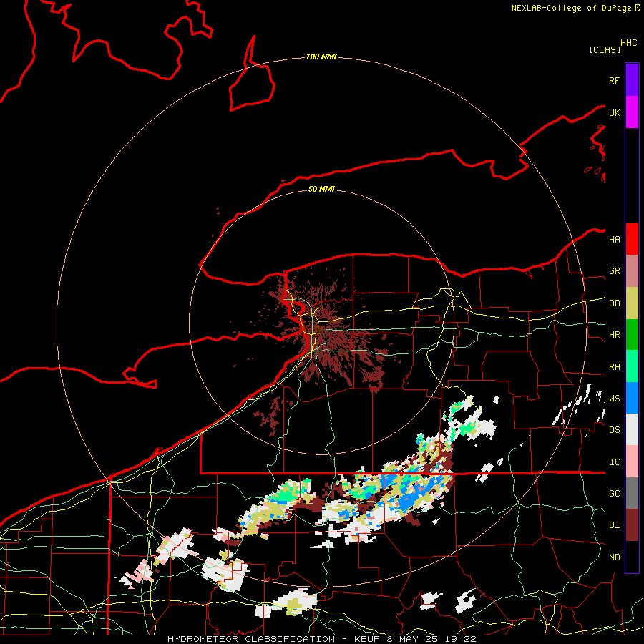Pick the HR green legend swatch
644x644 pixels.
pyautogui.click(x=632, y=335)
